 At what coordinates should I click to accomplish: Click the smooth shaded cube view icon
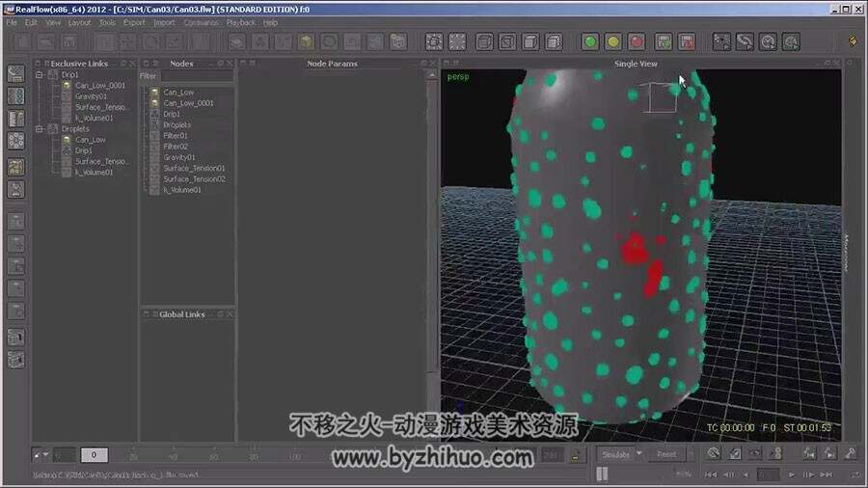point(554,41)
